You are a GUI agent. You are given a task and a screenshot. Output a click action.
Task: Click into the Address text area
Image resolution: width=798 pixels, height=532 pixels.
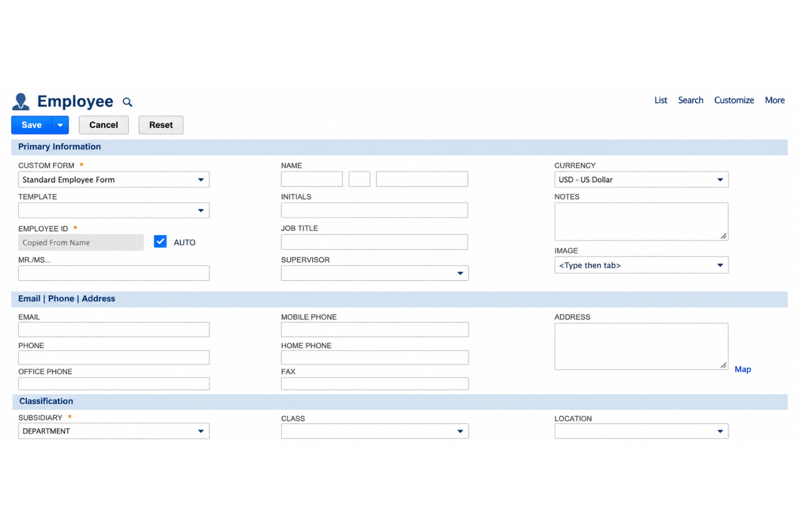pyautogui.click(x=641, y=347)
